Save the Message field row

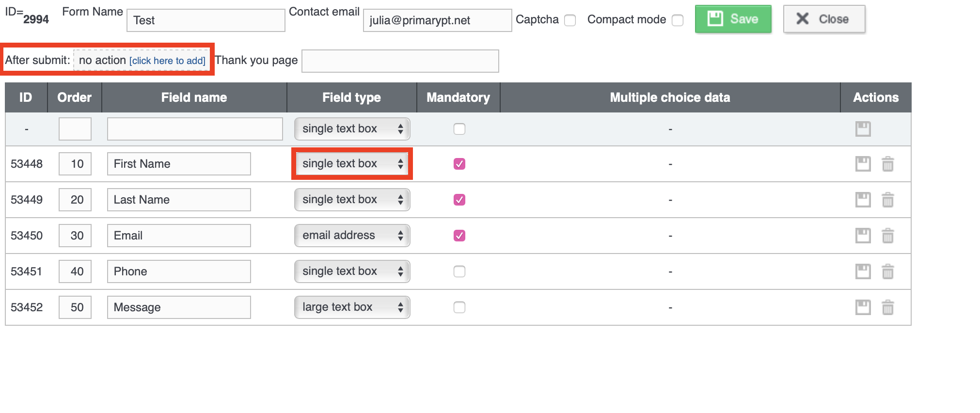pos(862,307)
